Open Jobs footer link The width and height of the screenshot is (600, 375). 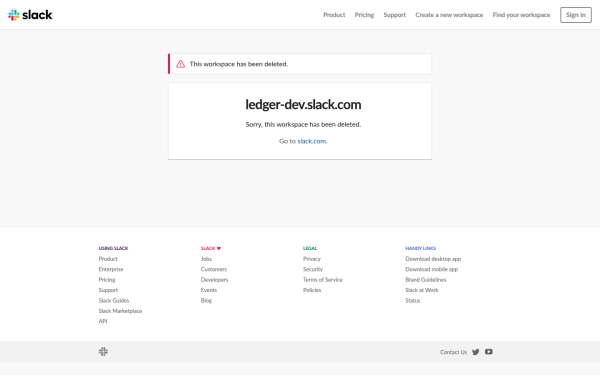click(206, 259)
